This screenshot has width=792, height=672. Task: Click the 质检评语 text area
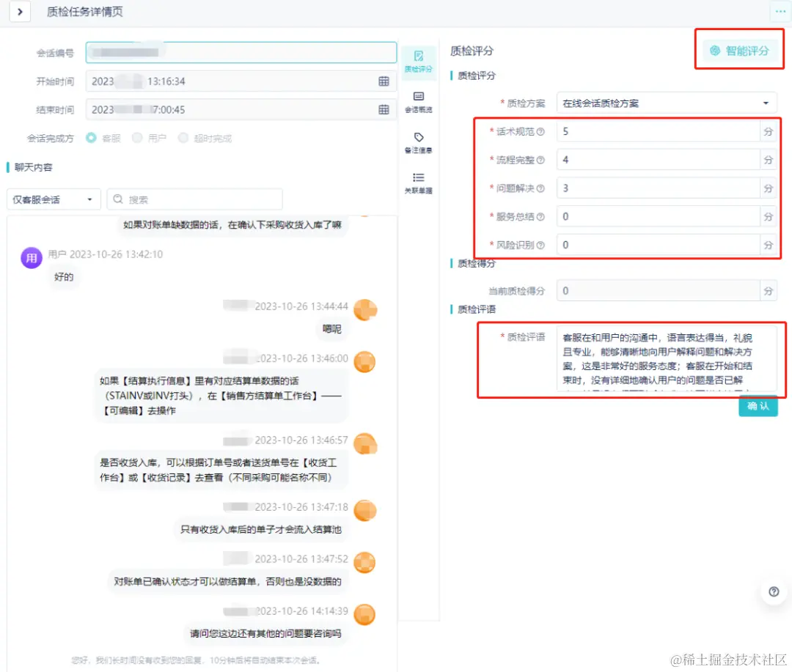[x=666, y=358]
